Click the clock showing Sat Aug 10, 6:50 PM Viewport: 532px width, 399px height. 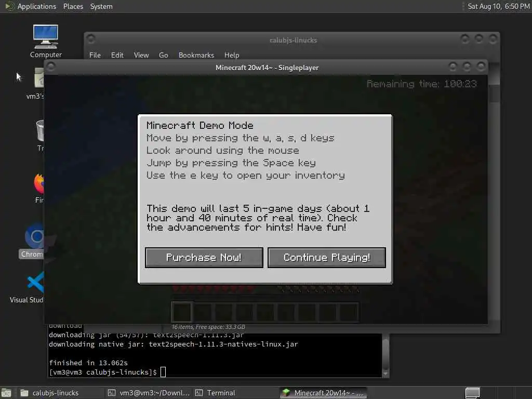click(498, 6)
